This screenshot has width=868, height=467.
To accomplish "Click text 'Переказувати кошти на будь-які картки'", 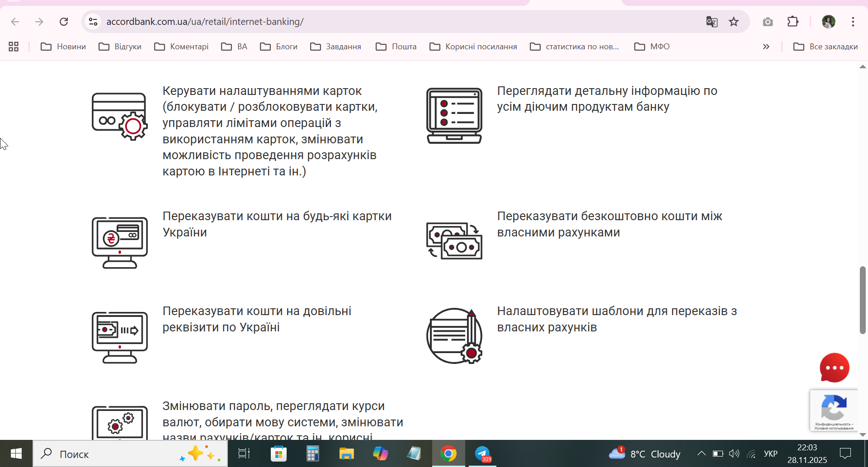I will (277, 216).
